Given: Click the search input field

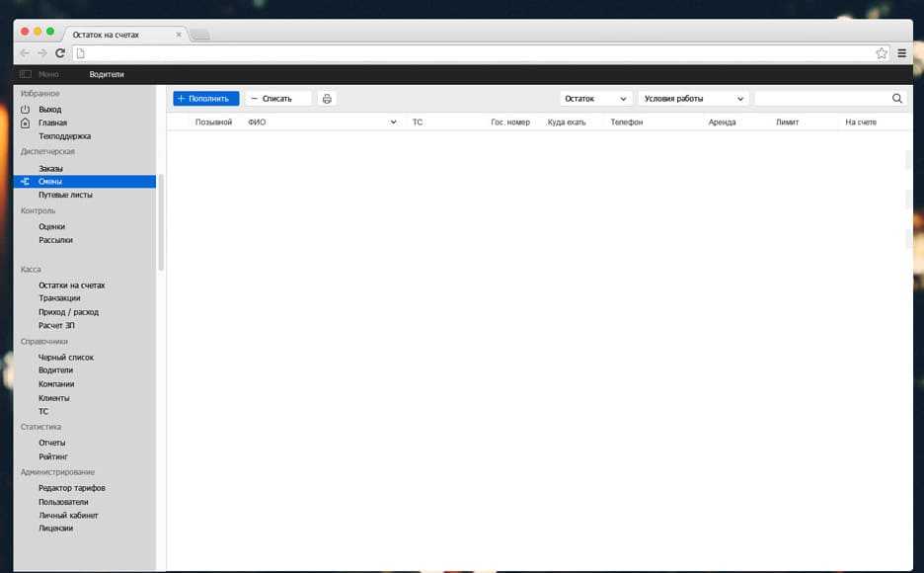Looking at the screenshot, I should [x=821, y=99].
